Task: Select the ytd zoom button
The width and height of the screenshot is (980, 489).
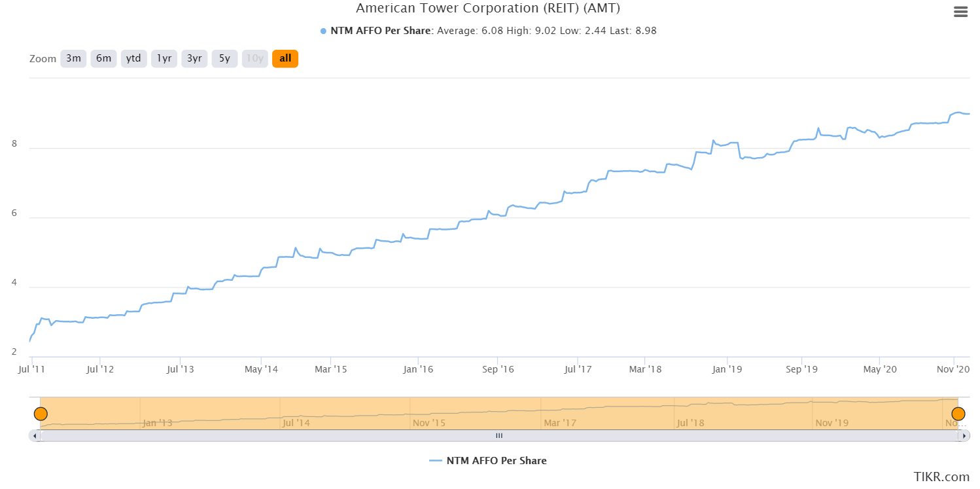Action: coord(133,58)
